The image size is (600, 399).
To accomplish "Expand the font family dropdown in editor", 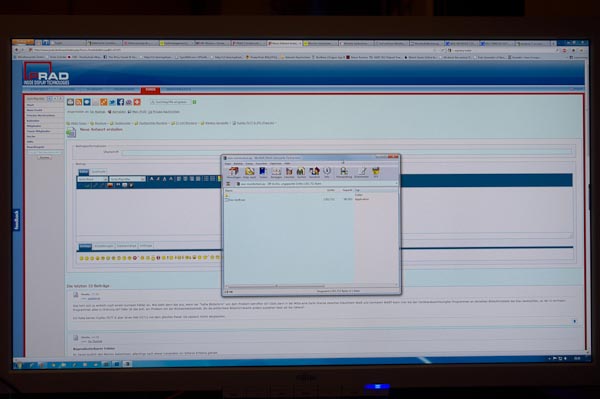I will click(x=92, y=179).
